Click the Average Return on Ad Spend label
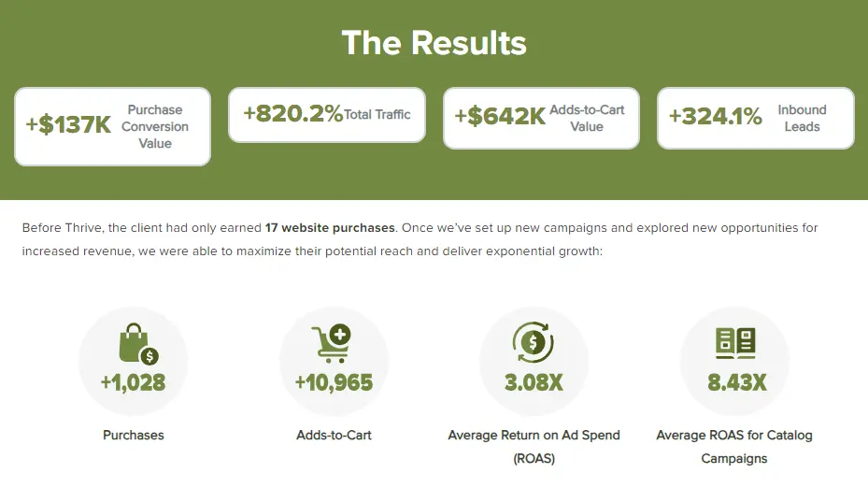Viewport: 868px width, 502px height. [x=534, y=435]
